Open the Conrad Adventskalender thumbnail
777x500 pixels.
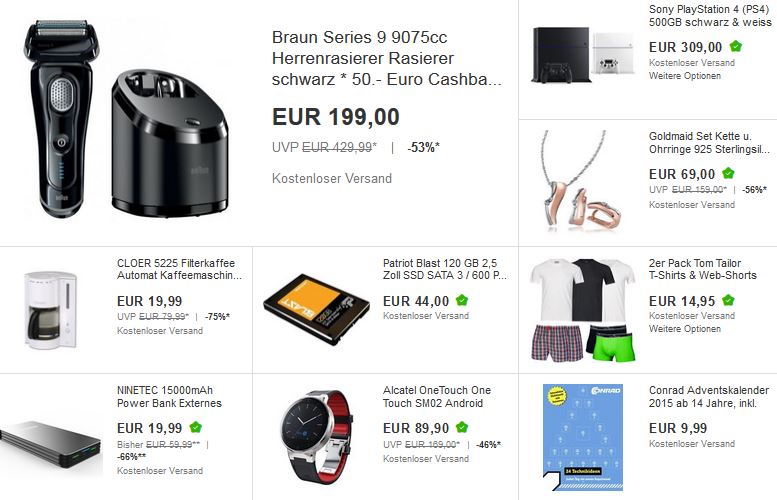click(x=583, y=437)
